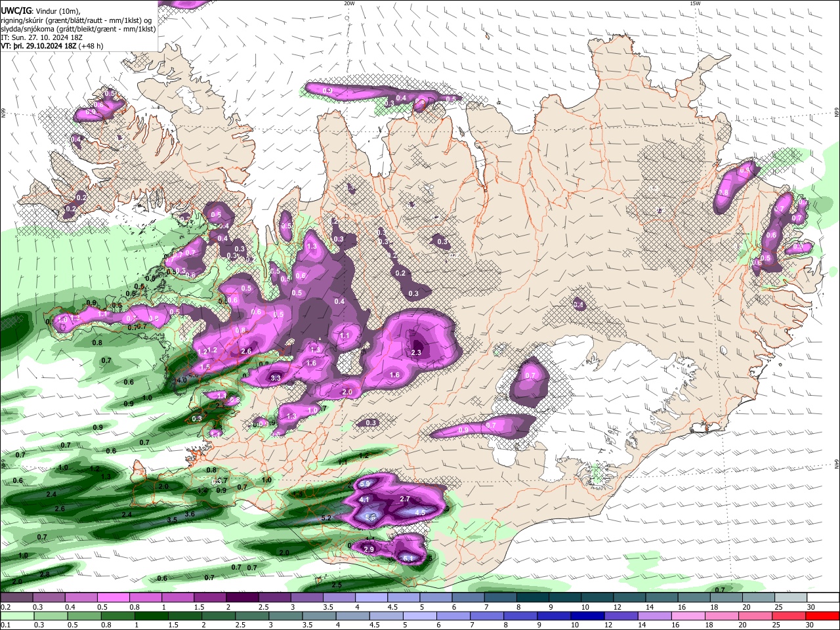Image resolution: width=840 pixels, height=630 pixels.
Task: Click the map value '2.3' in the purple area
Action: click(415, 352)
